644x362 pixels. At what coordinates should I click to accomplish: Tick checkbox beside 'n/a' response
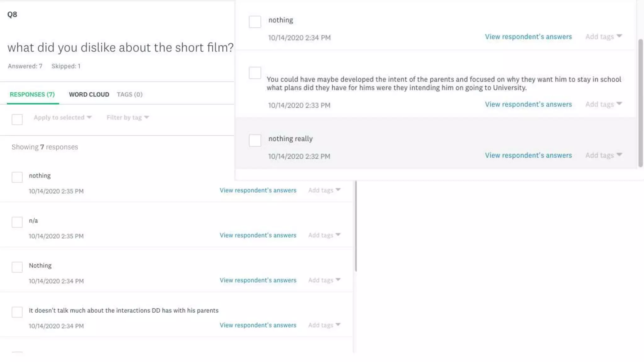tap(17, 222)
